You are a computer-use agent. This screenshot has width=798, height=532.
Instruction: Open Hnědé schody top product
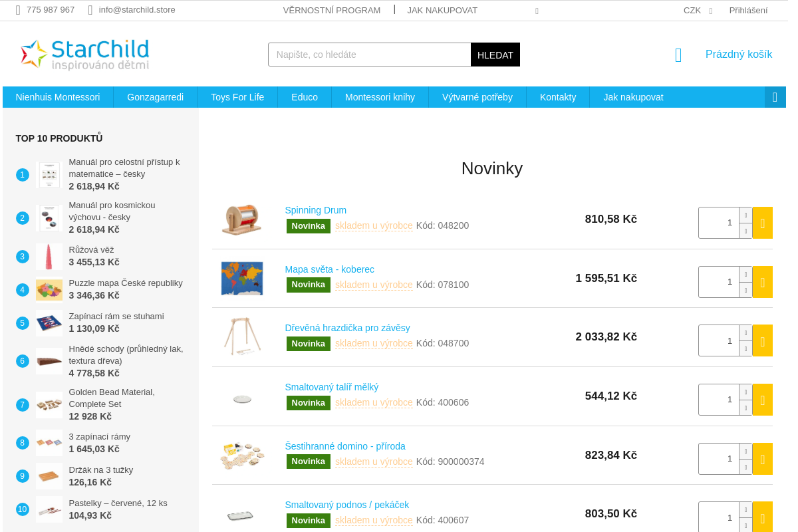click(126, 355)
